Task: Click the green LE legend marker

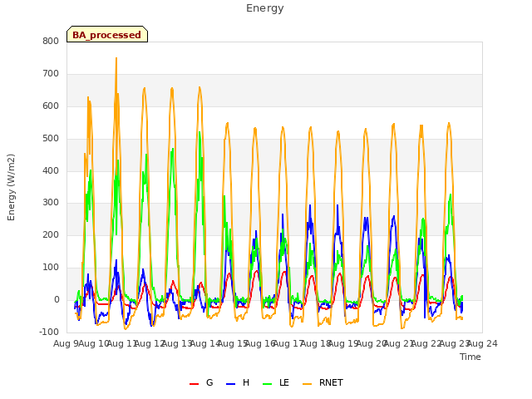Action: [267, 384]
